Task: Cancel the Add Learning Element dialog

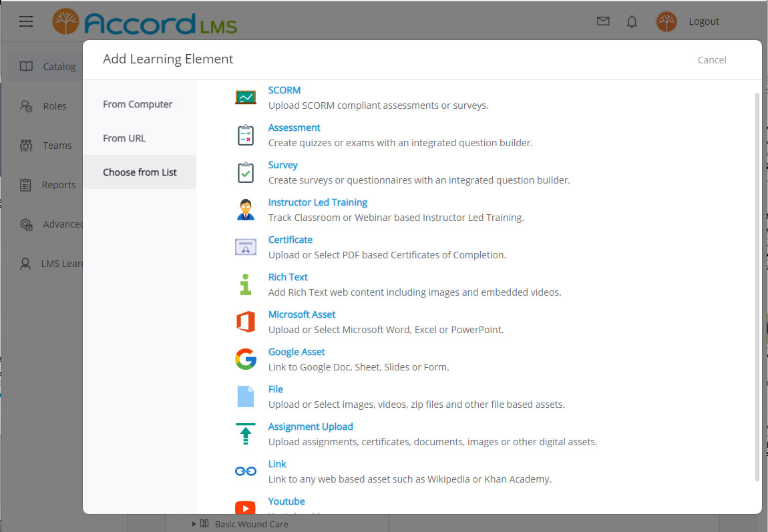Action: 711,59
